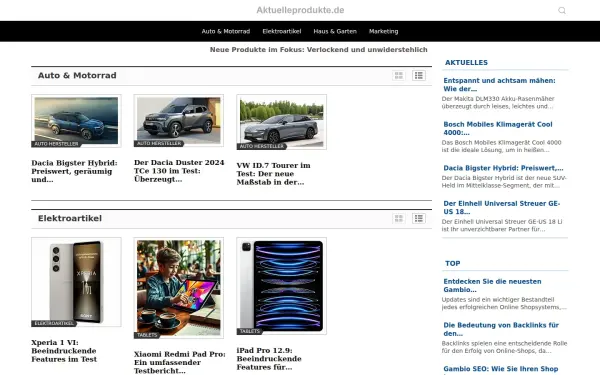Image resolution: width=600 pixels, height=375 pixels.
Task: Click the Tablets tag on Xiaomi Redmi Pad image
Action: tap(147, 335)
